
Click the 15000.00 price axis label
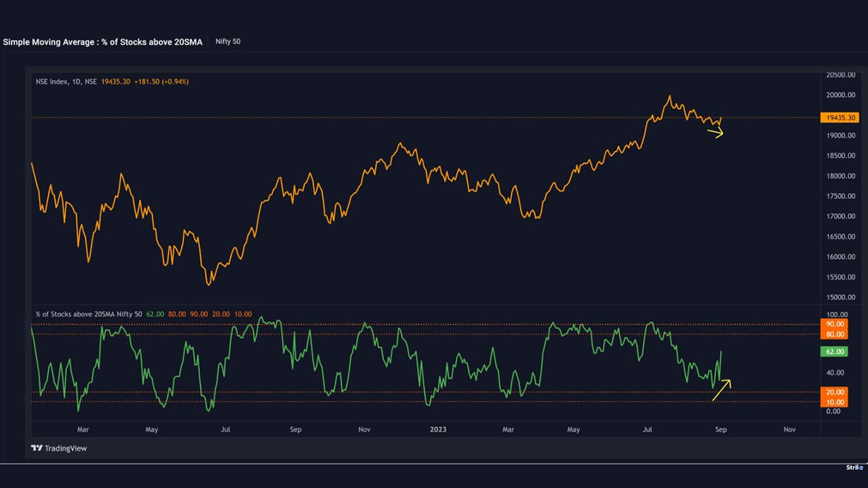tap(840, 298)
